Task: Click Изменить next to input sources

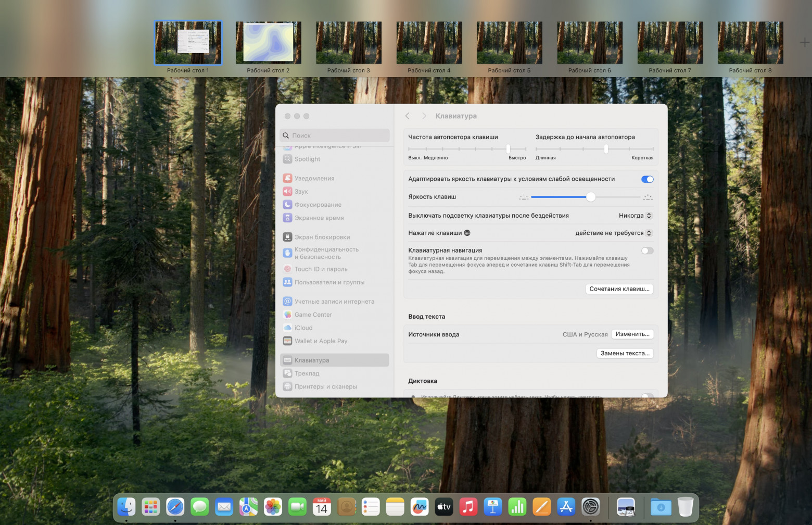Action: click(632, 334)
